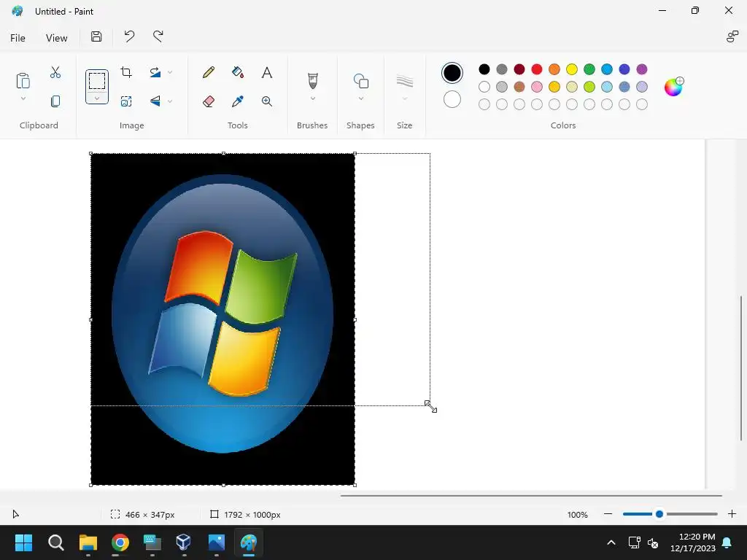Open account settings icon at top right

tap(732, 36)
